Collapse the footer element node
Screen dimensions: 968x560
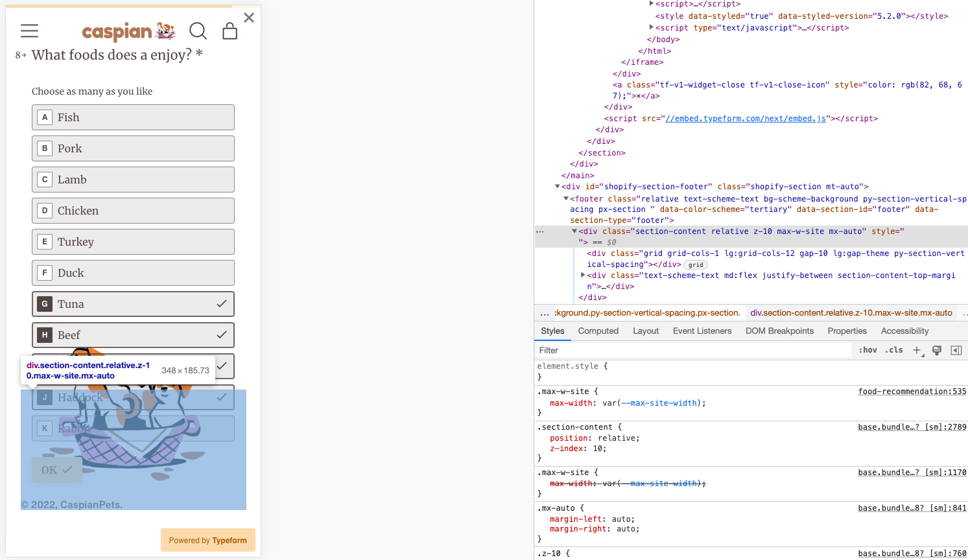(x=566, y=198)
